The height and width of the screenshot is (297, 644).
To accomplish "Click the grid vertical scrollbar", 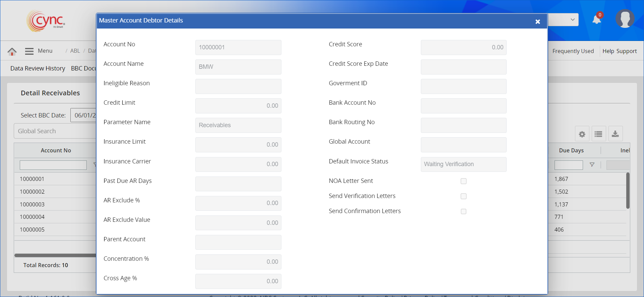I will (x=628, y=191).
